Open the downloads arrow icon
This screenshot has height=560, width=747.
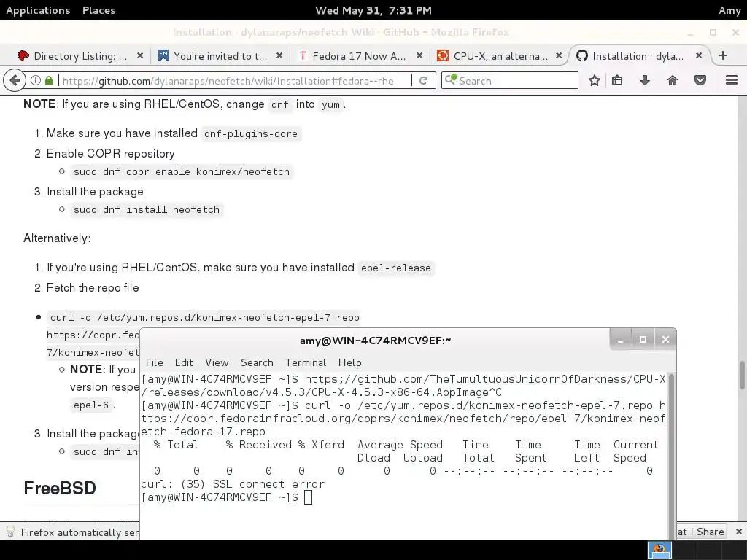click(645, 80)
